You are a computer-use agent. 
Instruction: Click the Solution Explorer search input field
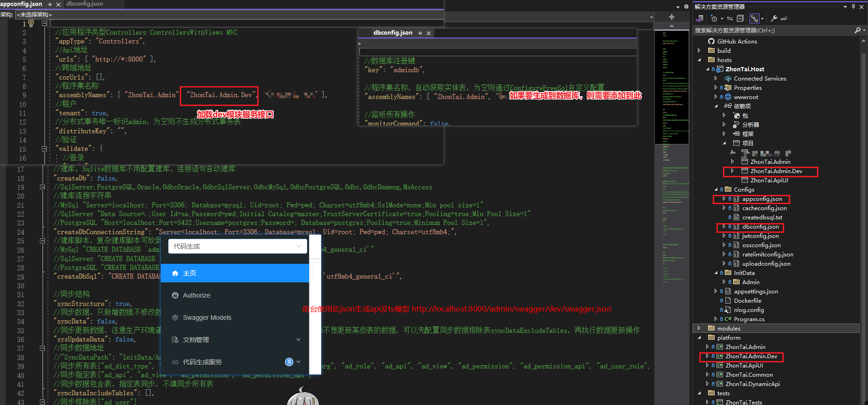click(x=773, y=30)
